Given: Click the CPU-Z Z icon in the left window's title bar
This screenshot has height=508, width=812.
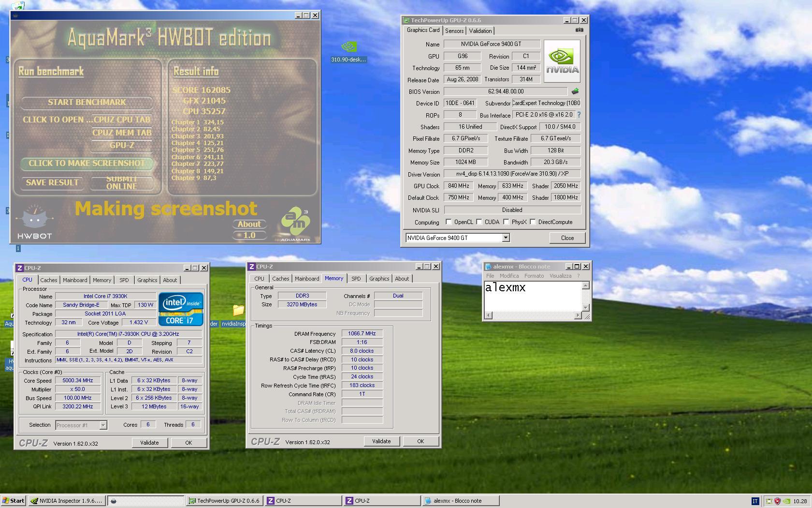Looking at the screenshot, I should [20, 268].
